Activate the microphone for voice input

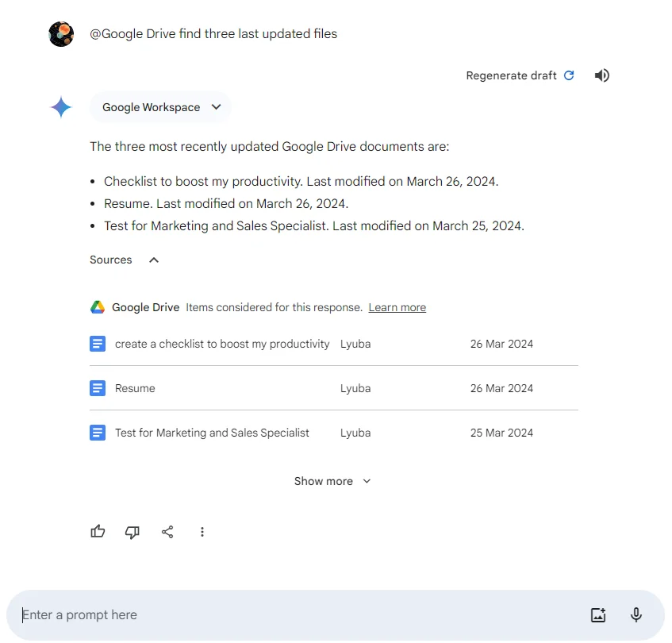coord(636,614)
